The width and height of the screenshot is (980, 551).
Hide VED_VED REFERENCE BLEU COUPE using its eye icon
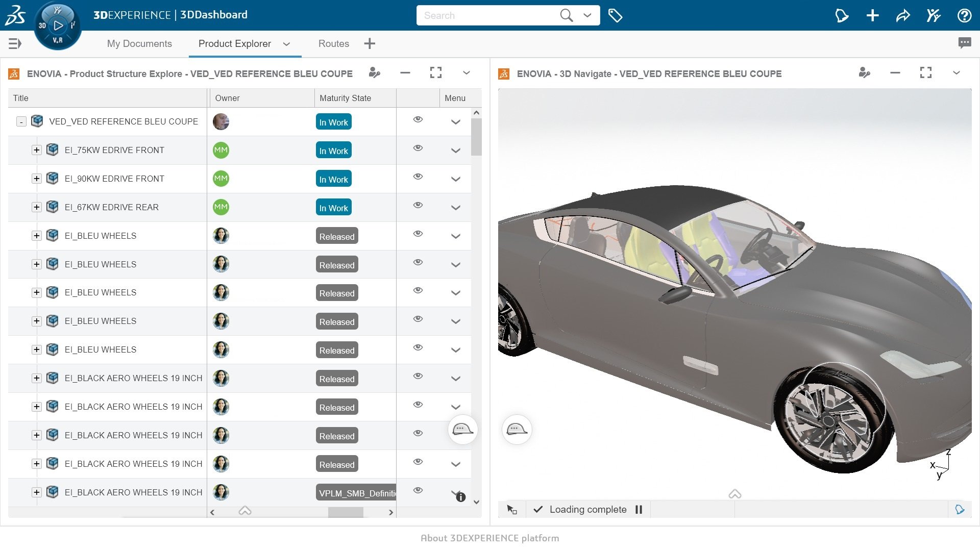click(418, 119)
